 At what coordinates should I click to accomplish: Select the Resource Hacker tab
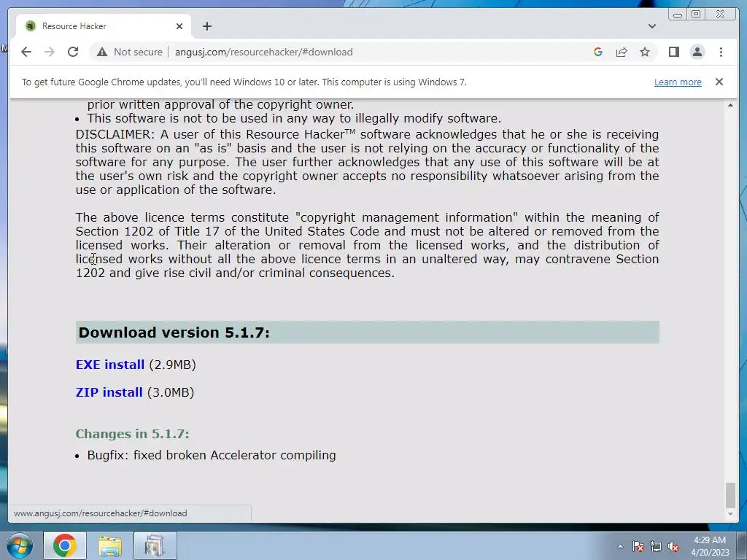pyautogui.click(x=104, y=26)
